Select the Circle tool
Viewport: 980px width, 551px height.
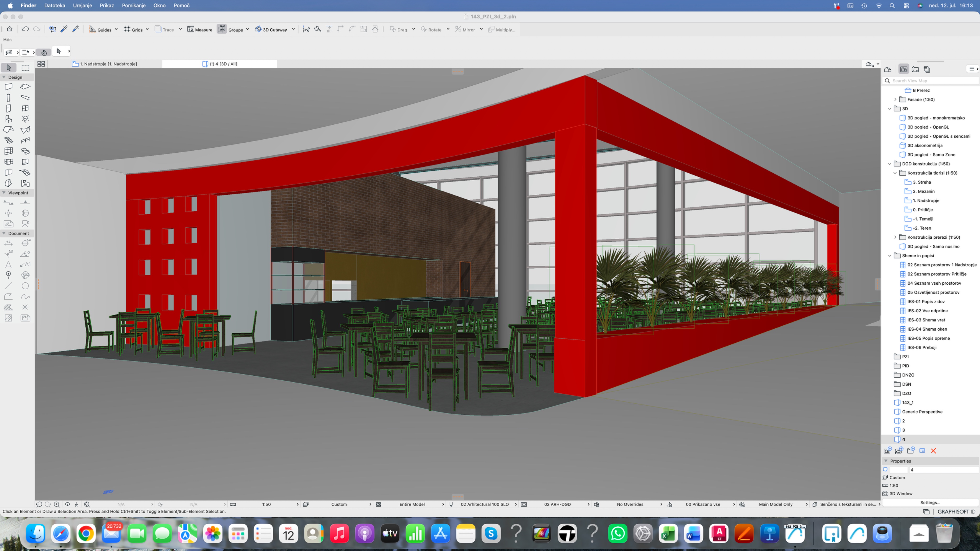tap(26, 286)
